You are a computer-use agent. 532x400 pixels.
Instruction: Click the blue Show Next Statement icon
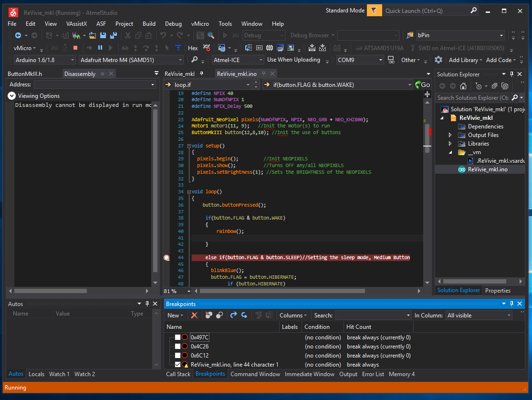[x=178, y=48]
